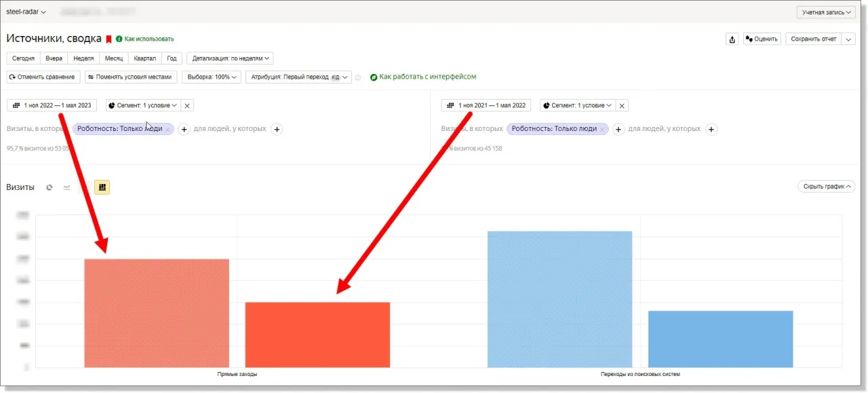The image size is (868, 393).
Task: Add people condition plus in right segment
Action: 711,129
